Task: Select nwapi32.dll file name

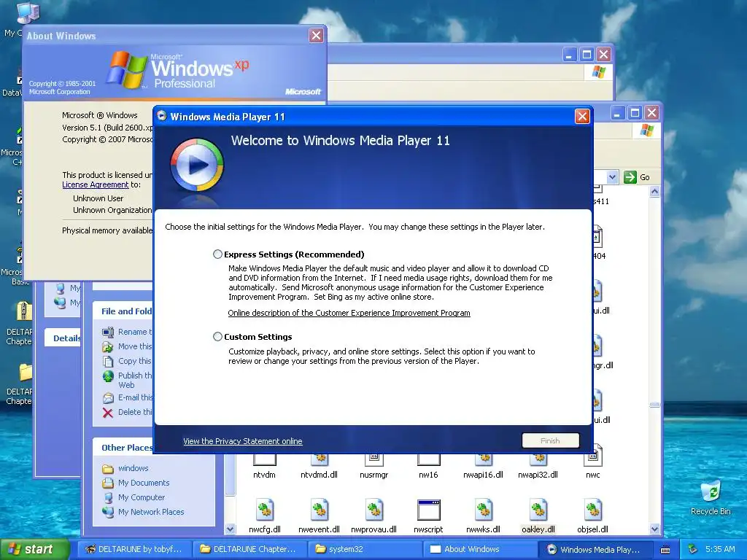Action: coord(538,475)
